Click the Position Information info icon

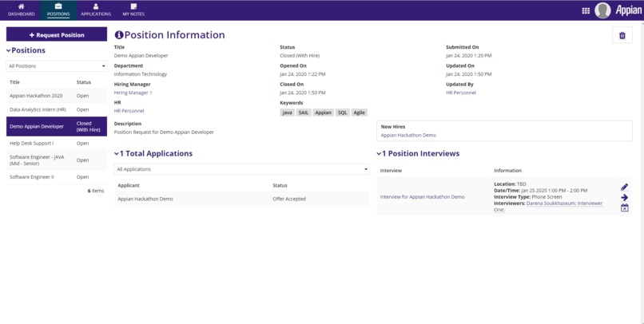(x=119, y=35)
